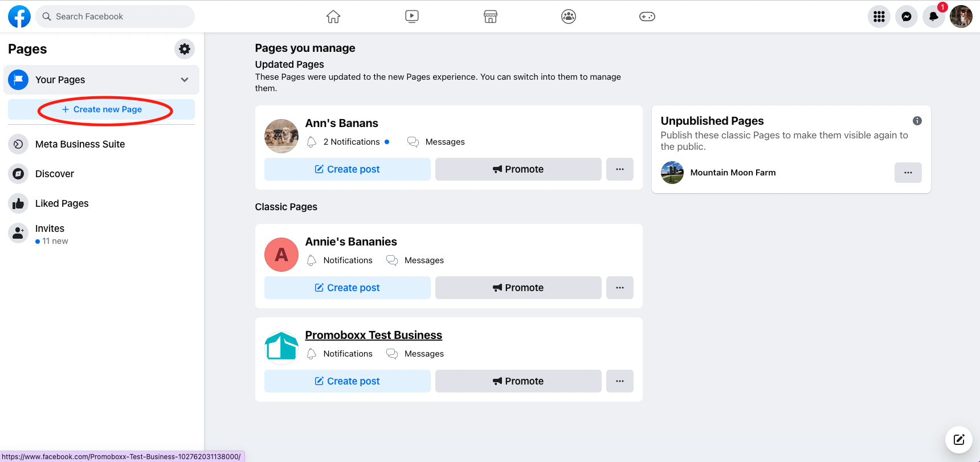This screenshot has height=462, width=980.
Task: Open Pages settings gear
Action: [x=185, y=49]
